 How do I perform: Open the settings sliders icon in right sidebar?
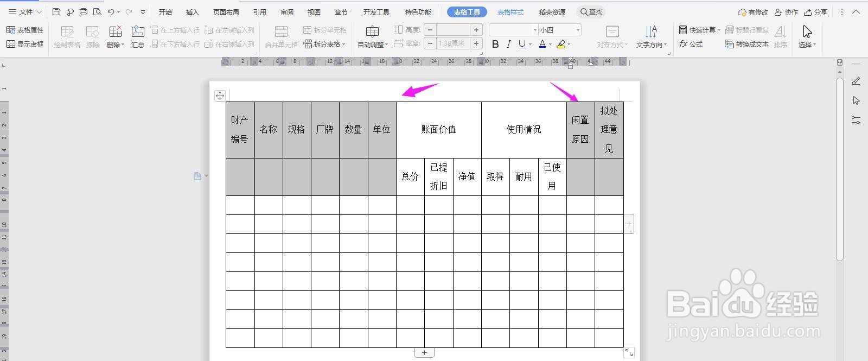[x=856, y=120]
